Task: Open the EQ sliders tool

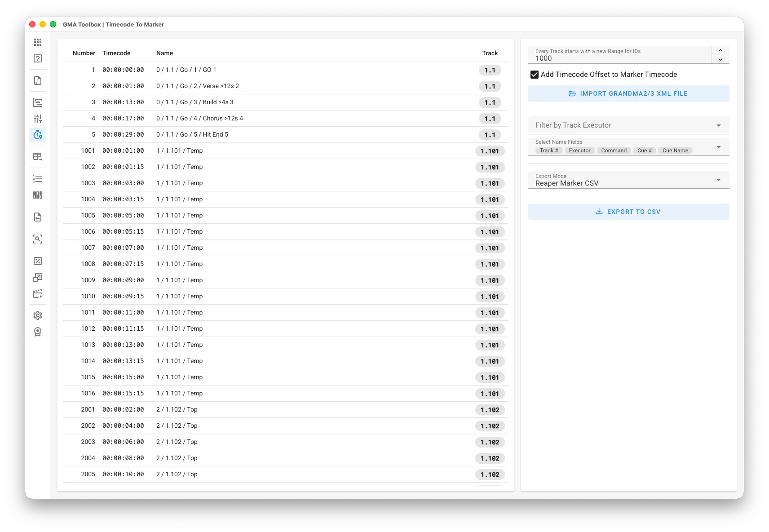Action: 38,118
